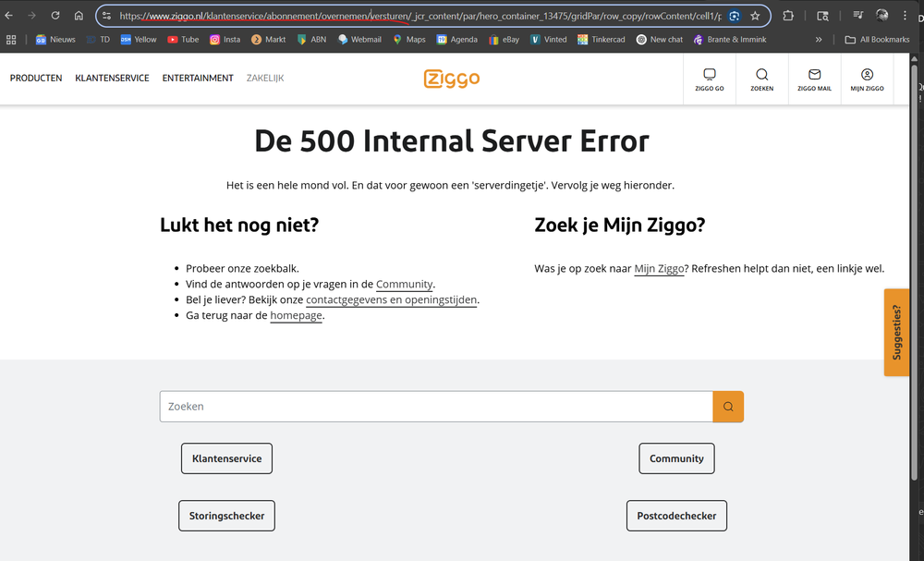
Task: Open Google Lens icon in address bar
Action: [735, 16]
